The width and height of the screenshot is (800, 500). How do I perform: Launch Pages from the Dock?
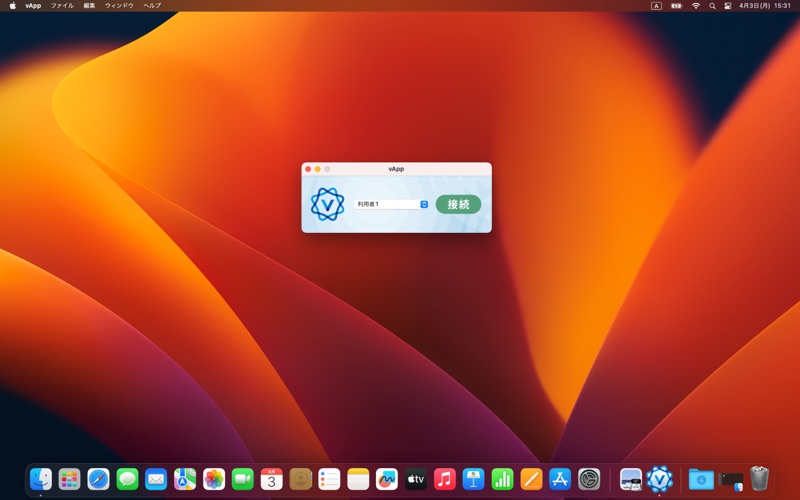point(531,480)
